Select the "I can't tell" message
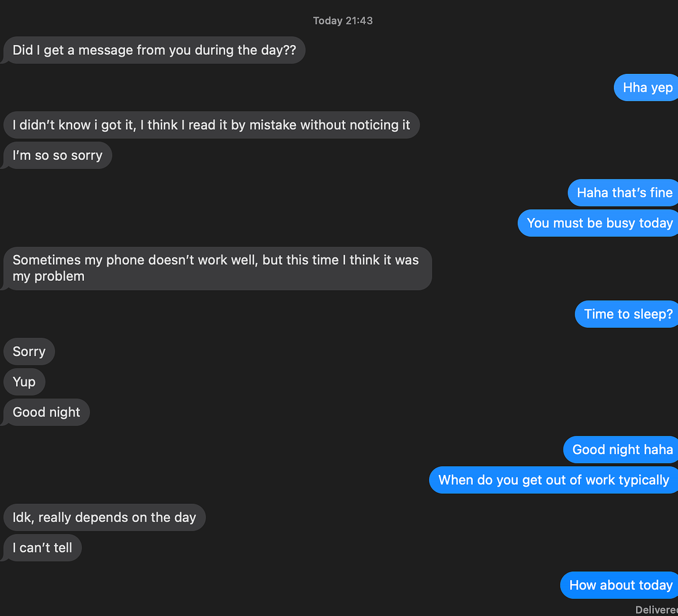The image size is (678, 616). click(x=42, y=548)
